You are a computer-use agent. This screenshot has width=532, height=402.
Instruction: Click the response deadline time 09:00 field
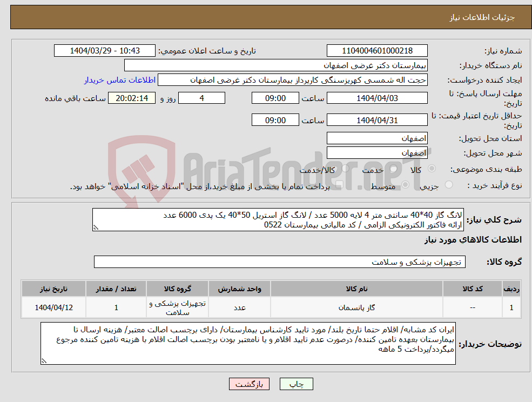pyautogui.click(x=275, y=98)
